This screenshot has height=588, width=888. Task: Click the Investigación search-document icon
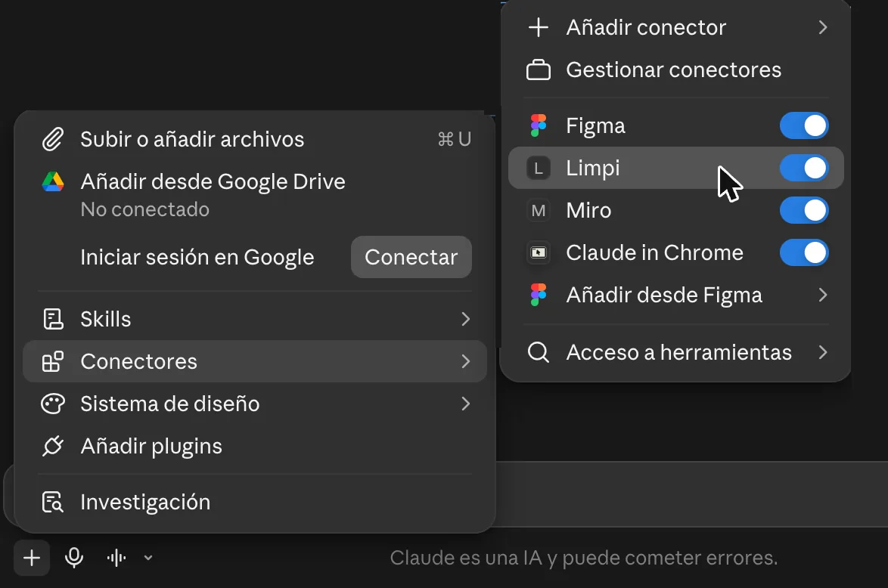pyautogui.click(x=53, y=502)
